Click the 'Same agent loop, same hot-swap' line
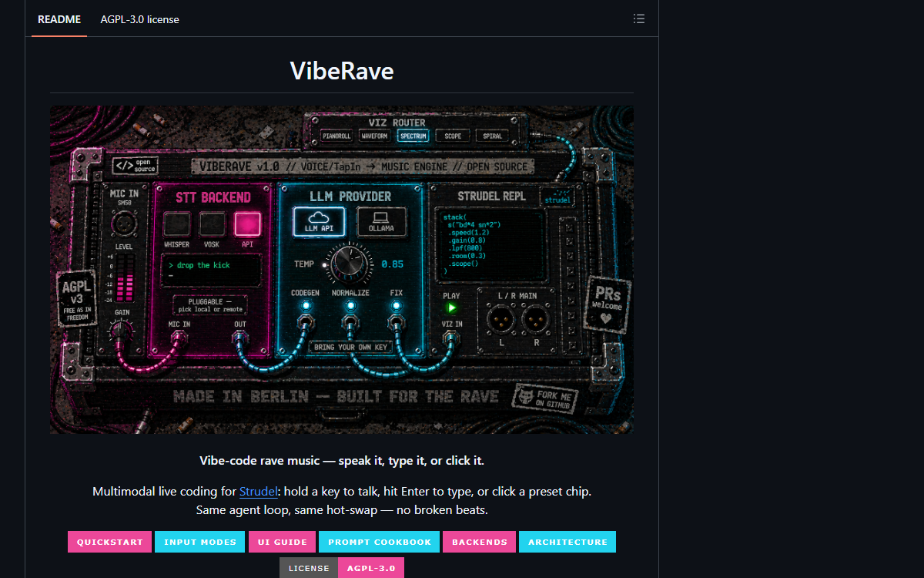The width and height of the screenshot is (924, 578). tap(342, 510)
